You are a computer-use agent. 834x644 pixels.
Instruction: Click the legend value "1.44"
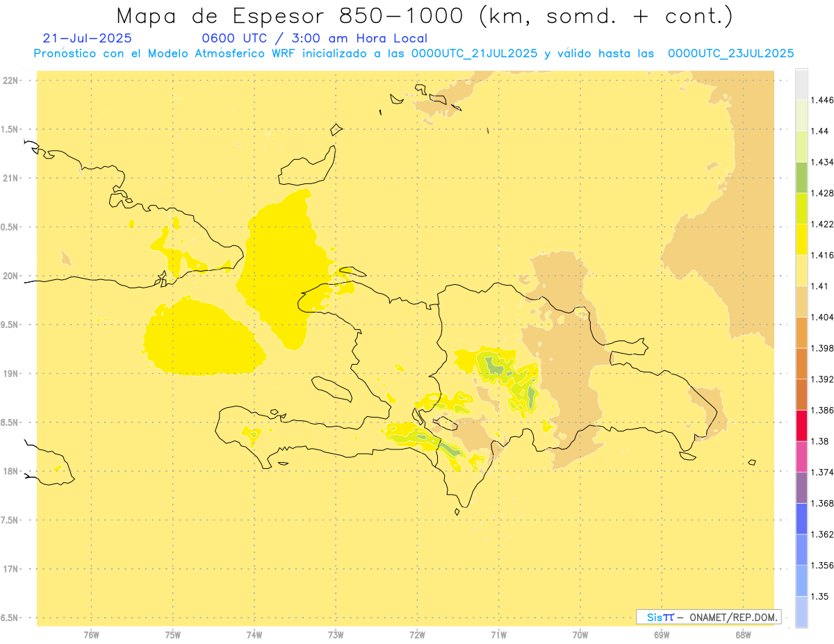tap(819, 131)
